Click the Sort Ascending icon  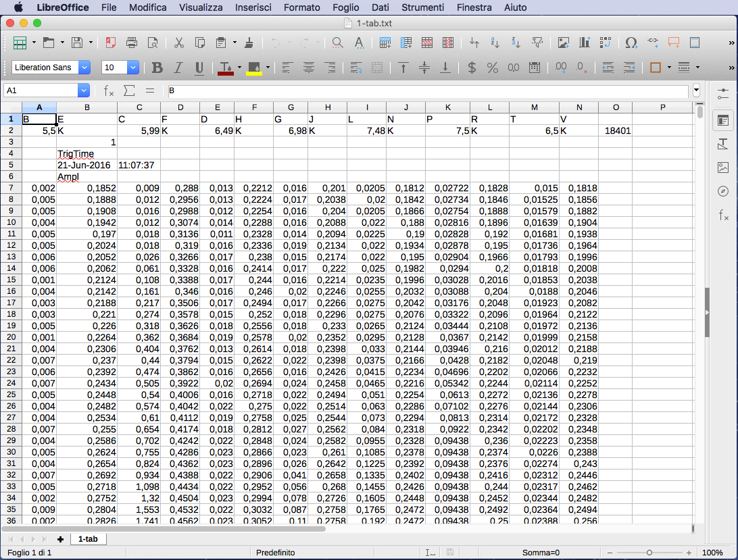pos(495,43)
